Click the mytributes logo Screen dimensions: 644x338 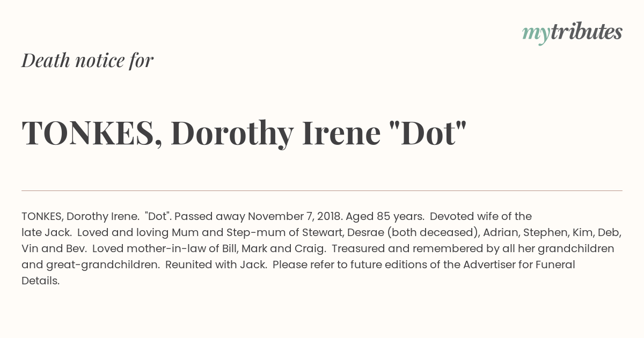coord(572,33)
